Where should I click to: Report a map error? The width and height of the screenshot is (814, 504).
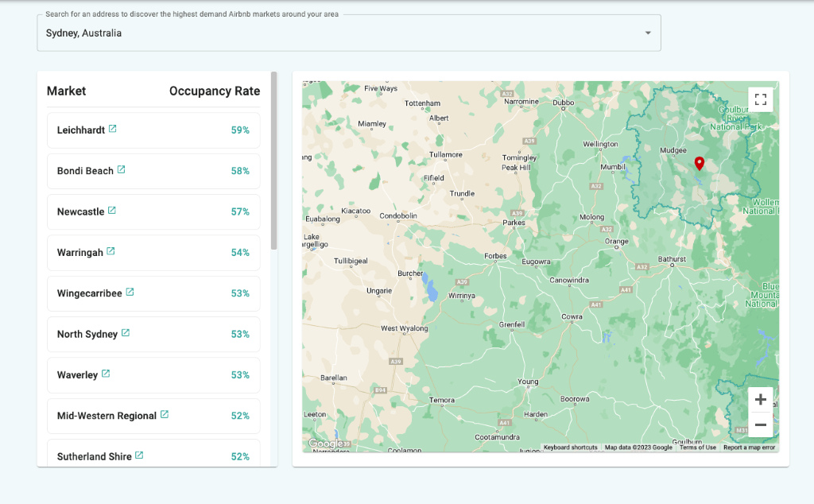748,447
